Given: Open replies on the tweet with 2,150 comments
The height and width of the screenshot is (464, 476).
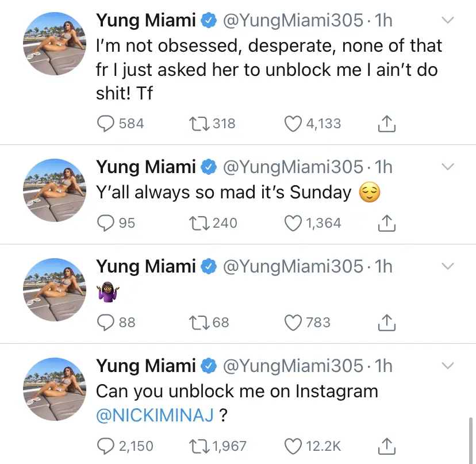Looking at the screenshot, I should 106,446.
